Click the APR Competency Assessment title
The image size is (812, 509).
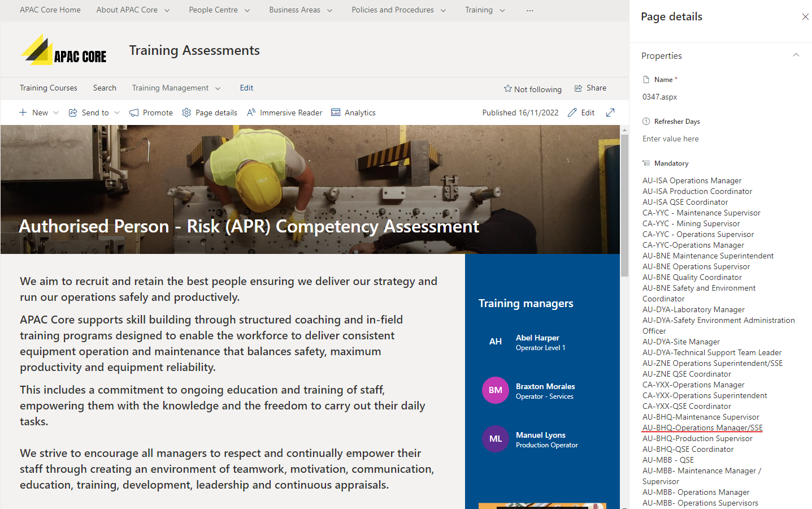click(249, 226)
